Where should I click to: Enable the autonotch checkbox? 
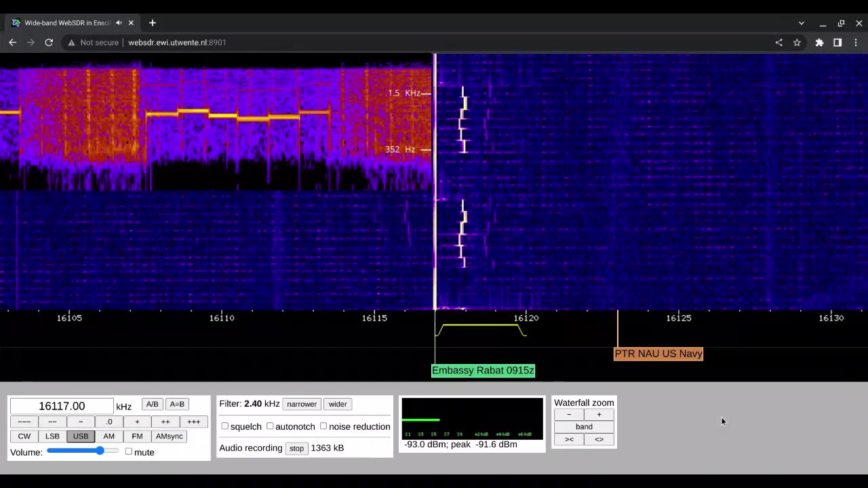tap(270, 426)
